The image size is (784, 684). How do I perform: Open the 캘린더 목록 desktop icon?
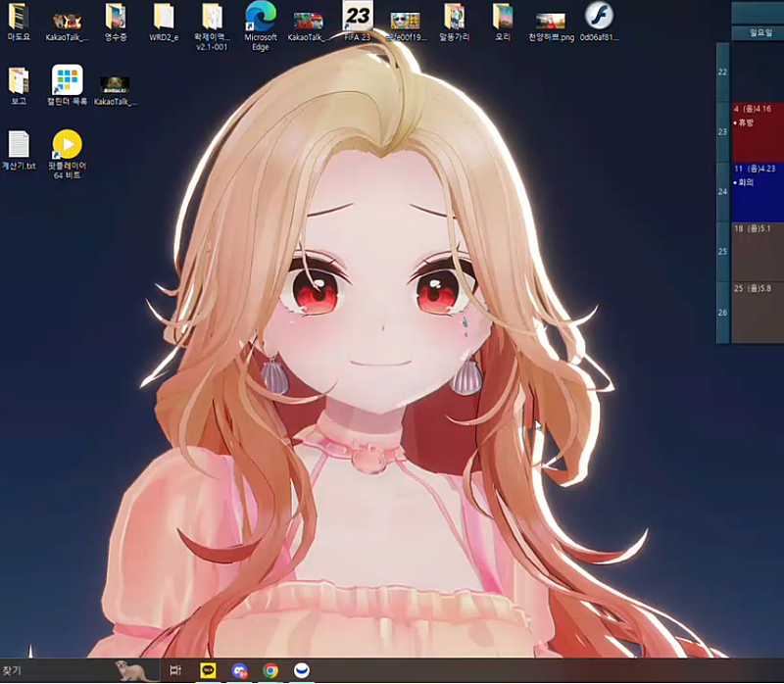point(67,80)
